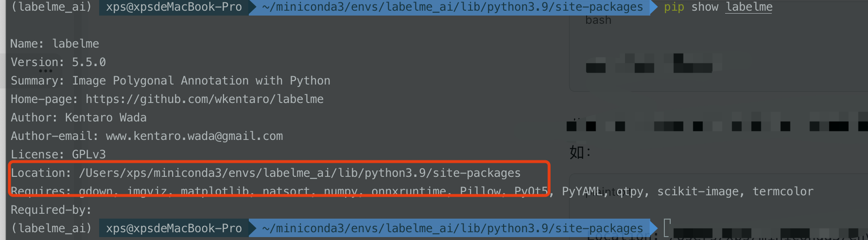The image size is (868, 240).
Task: Click the Required-by label
Action: click(x=51, y=210)
